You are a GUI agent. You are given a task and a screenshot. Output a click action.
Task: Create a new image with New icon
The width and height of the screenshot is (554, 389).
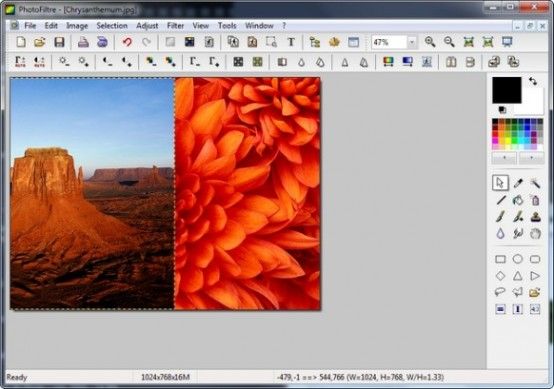coord(21,42)
